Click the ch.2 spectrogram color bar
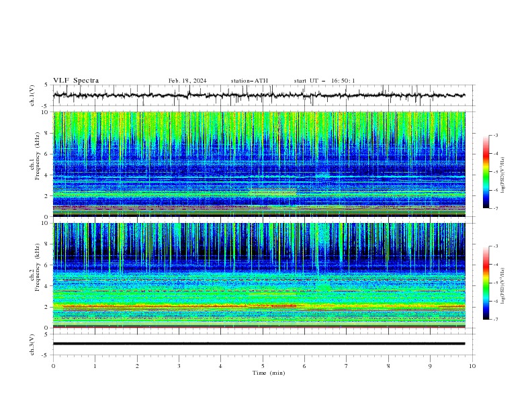 click(486, 283)
